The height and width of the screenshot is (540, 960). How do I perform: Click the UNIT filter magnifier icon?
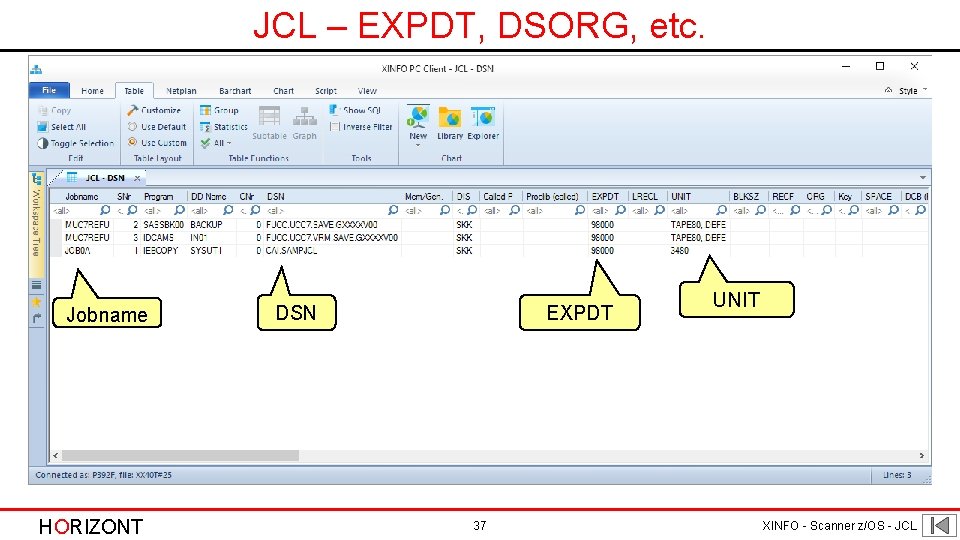tap(721, 210)
